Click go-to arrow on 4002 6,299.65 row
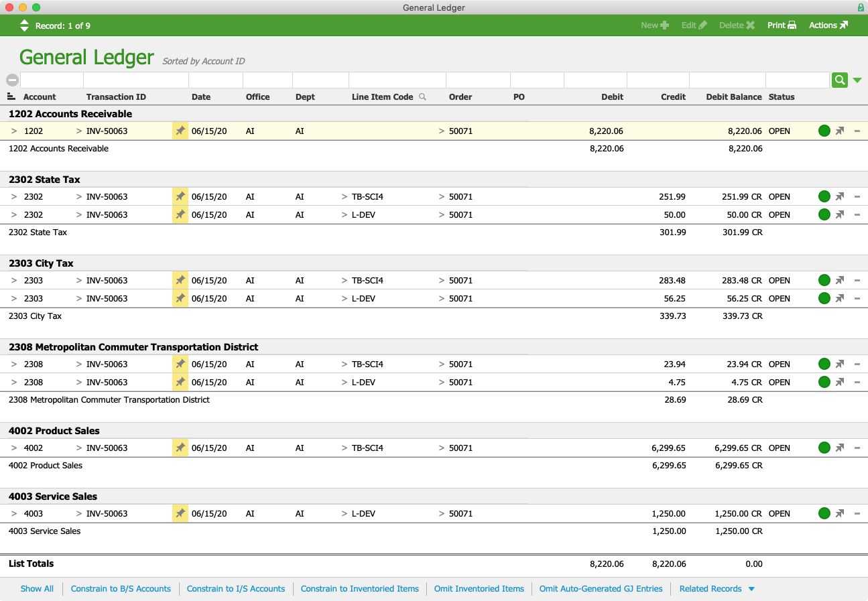868x601 pixels. tap(840, 448)
